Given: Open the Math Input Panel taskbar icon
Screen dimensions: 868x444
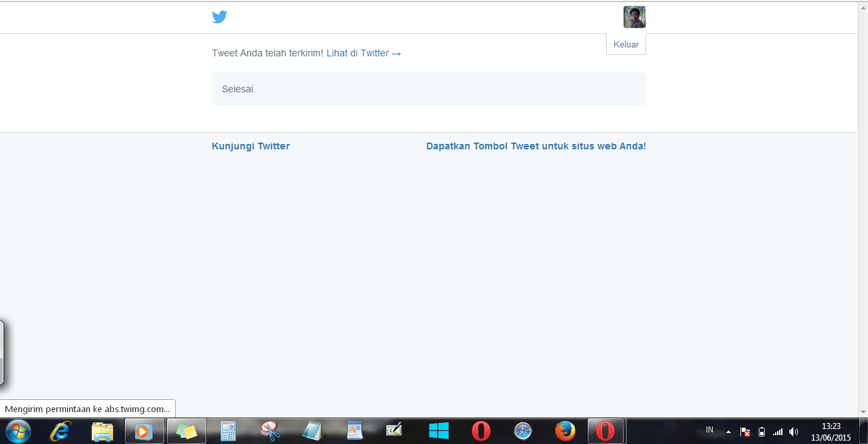Looking at the screenshot, I should pyautogui.click(x=394, y=430).
